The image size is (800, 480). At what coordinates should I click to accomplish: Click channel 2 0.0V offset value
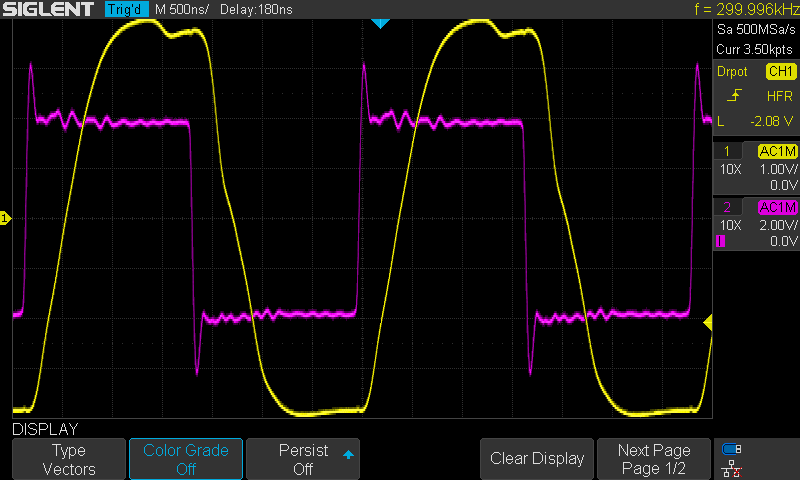(x=784, y=241)
